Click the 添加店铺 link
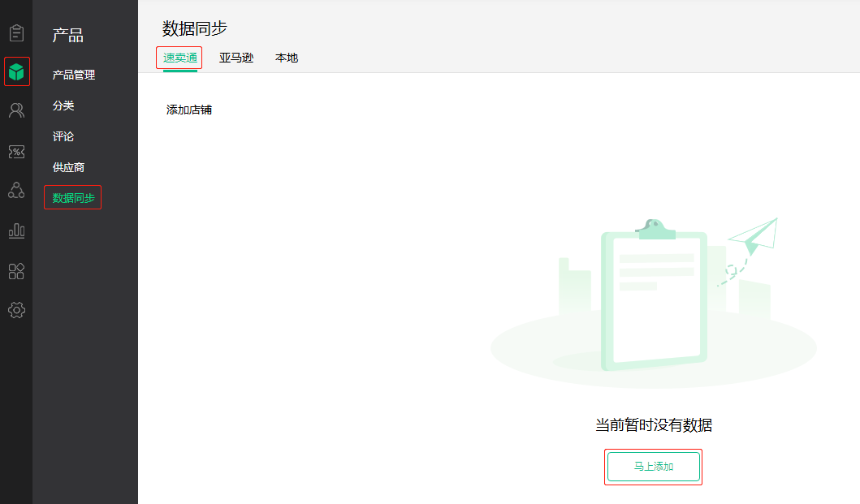The image size is (860, 504). (189, 110)
